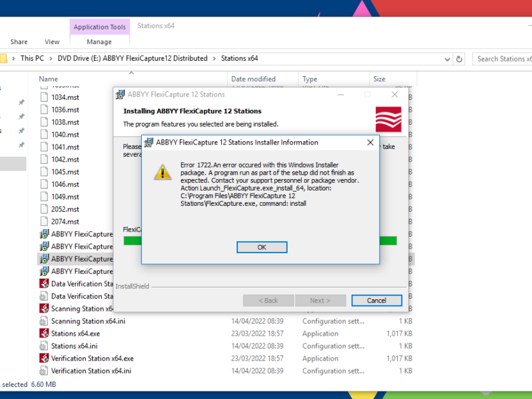Open the Share ribbon tab
This screenshot has width=532, height=399.
[x=19, y=42]
